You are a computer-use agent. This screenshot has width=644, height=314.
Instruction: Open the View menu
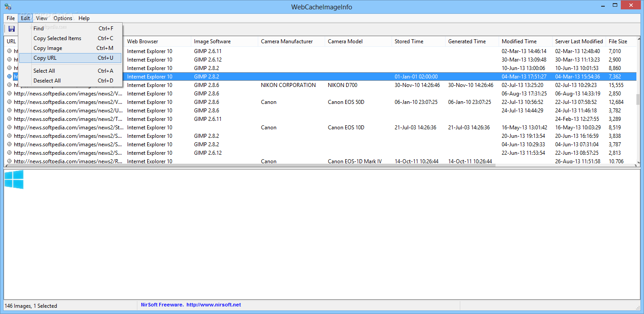(x=42, y=18)
